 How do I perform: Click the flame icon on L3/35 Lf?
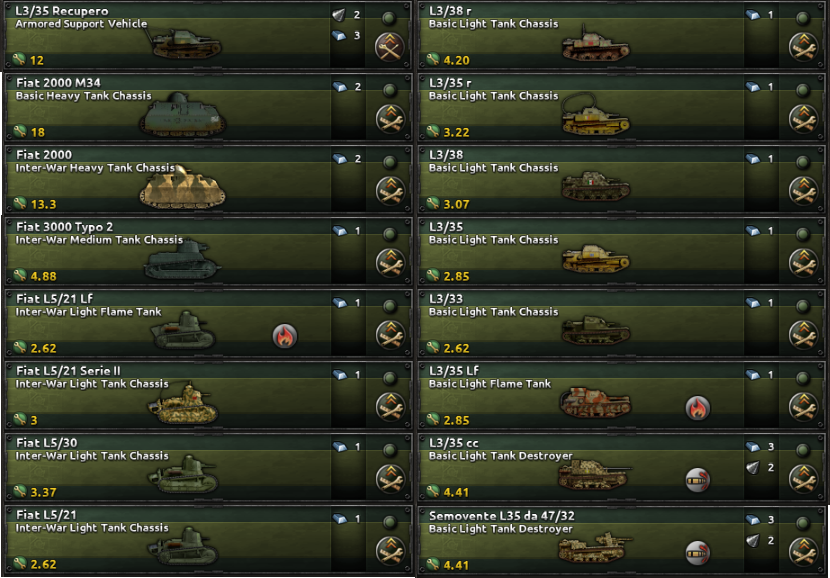698,408
